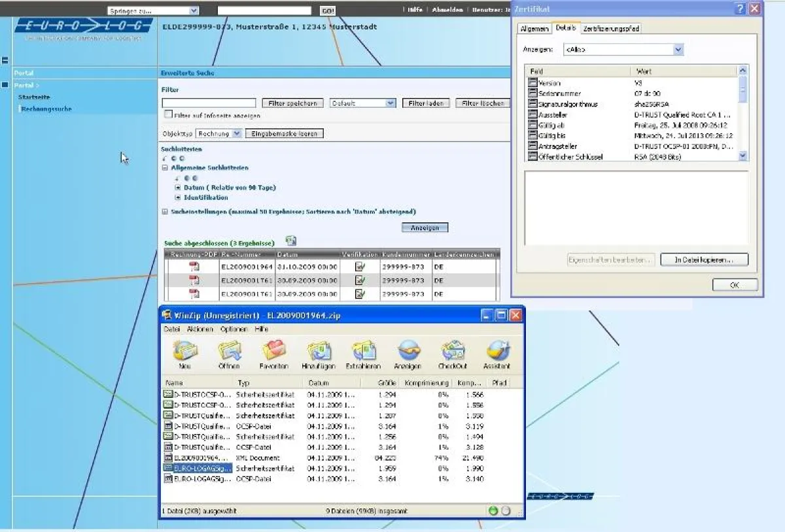785x532 pixels.
Task: Collapse 'Allgemeine Suchkriterien' section
Action: pyautogui.click(x=165, y=168)
